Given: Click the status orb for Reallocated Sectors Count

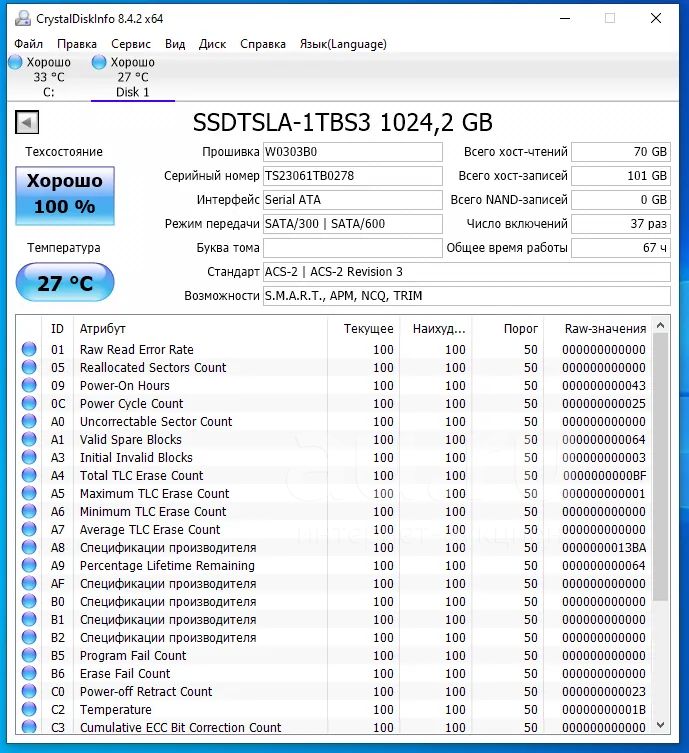Looking at the screenshot, I should coord(29,367).
